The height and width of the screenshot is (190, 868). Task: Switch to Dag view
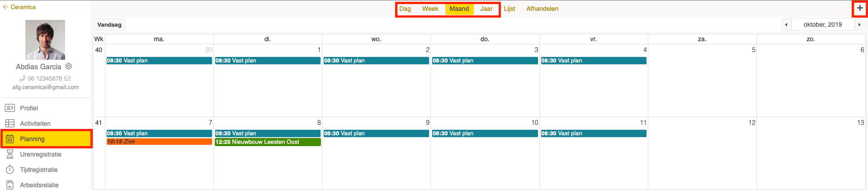405,9
